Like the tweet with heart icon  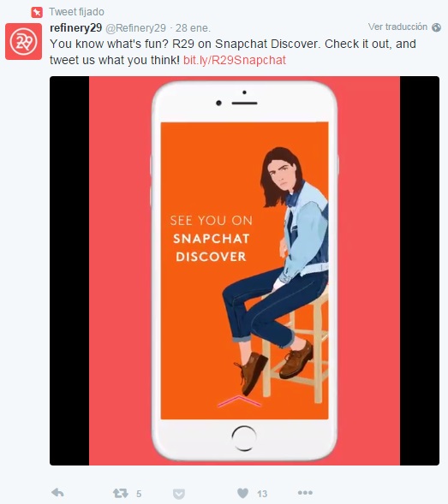[x=242, y=493]
